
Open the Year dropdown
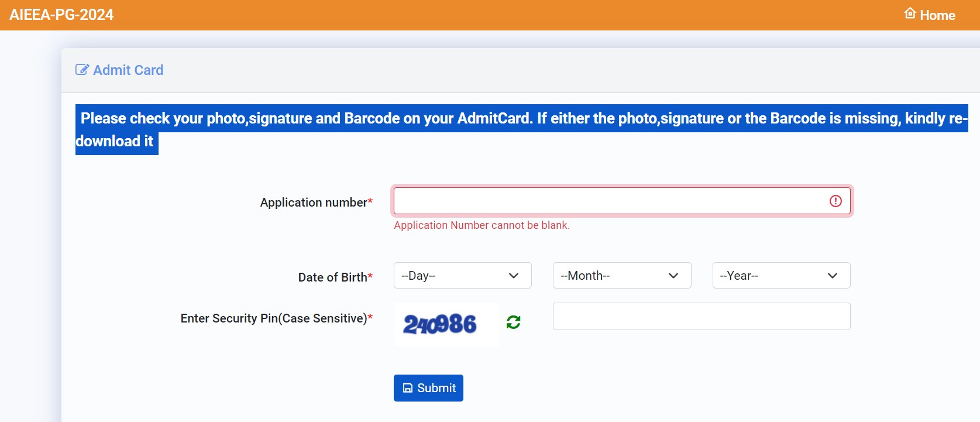(x=781, y=275)
